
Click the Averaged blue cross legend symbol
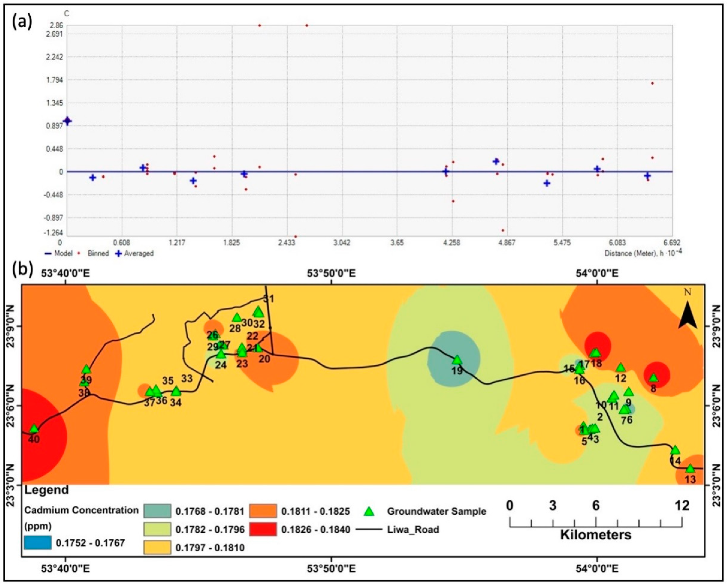coord(119,253)
